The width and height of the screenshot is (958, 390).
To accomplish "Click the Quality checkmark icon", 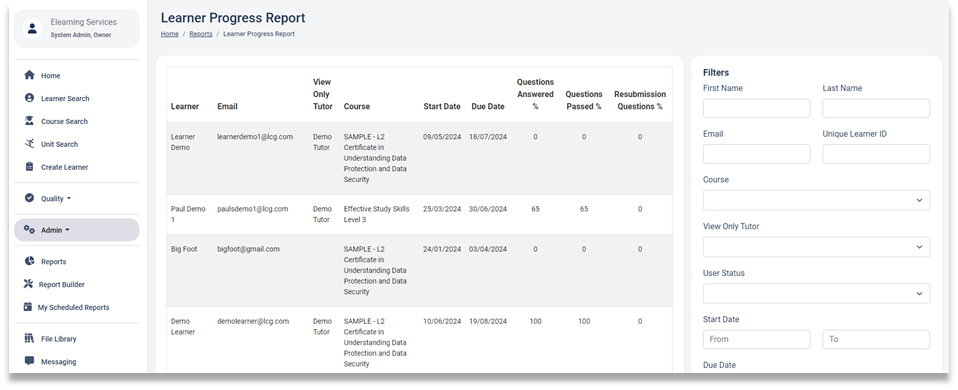I will [x=29, y=198].
